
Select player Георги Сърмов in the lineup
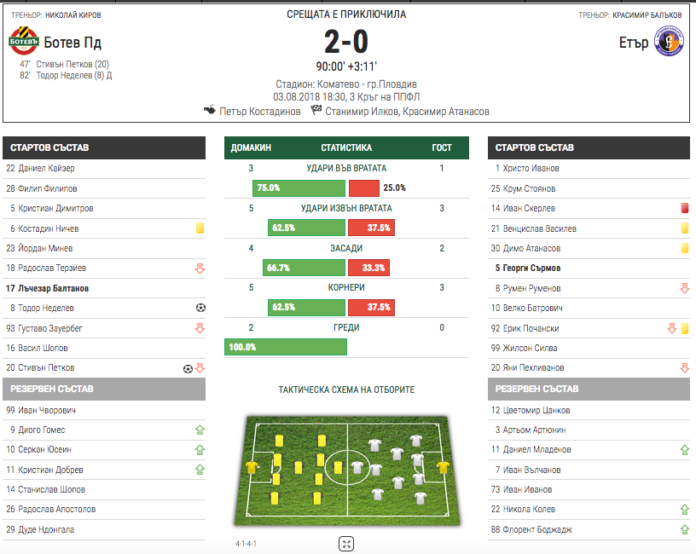(528, 268)
